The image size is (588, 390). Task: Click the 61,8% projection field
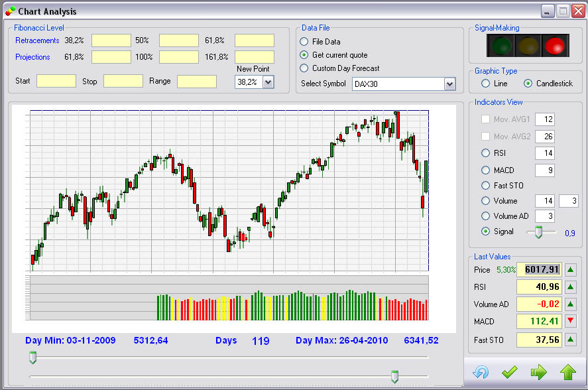point(111,57)
